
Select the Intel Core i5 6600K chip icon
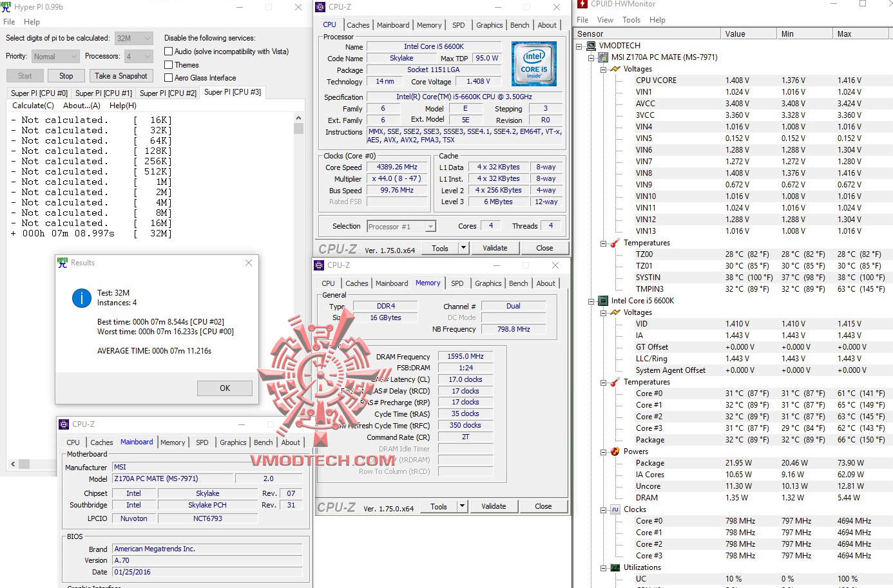[x=604, y=301]
